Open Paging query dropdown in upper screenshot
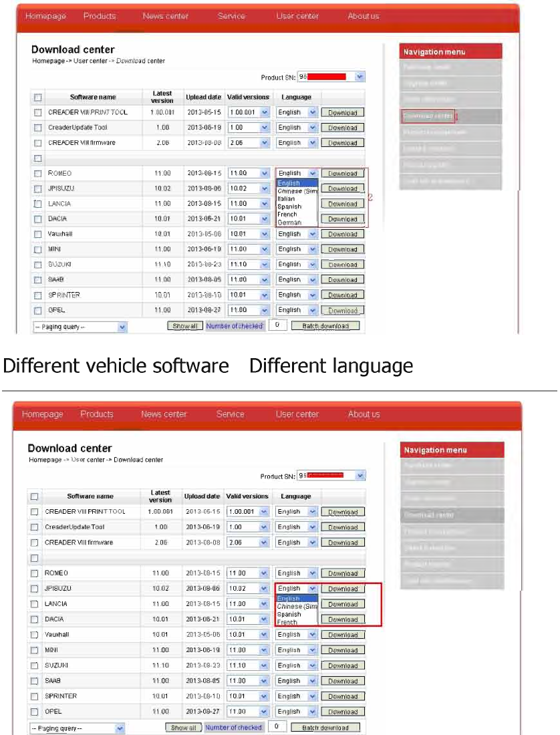560x735 pixels. click(x=122, y=327)
